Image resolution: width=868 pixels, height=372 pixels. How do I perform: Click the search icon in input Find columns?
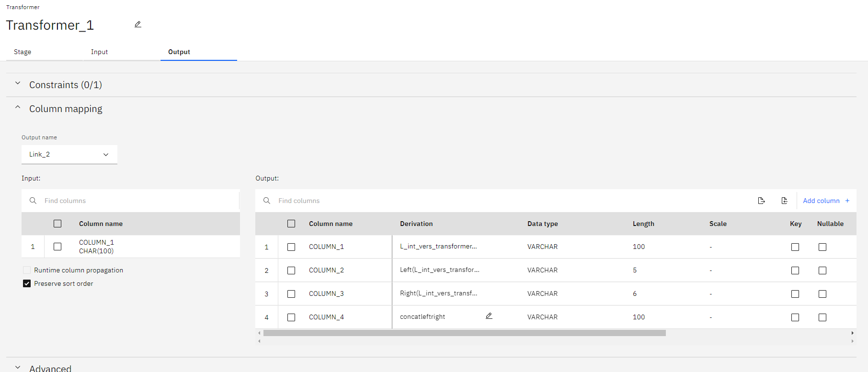pos(33,201)
